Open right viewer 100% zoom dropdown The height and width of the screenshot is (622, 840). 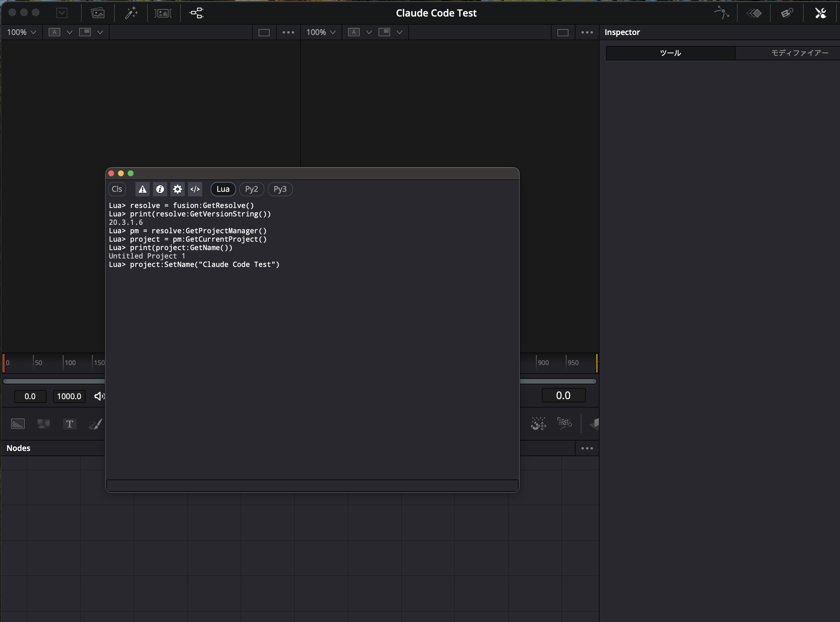[x=321, y=32]
